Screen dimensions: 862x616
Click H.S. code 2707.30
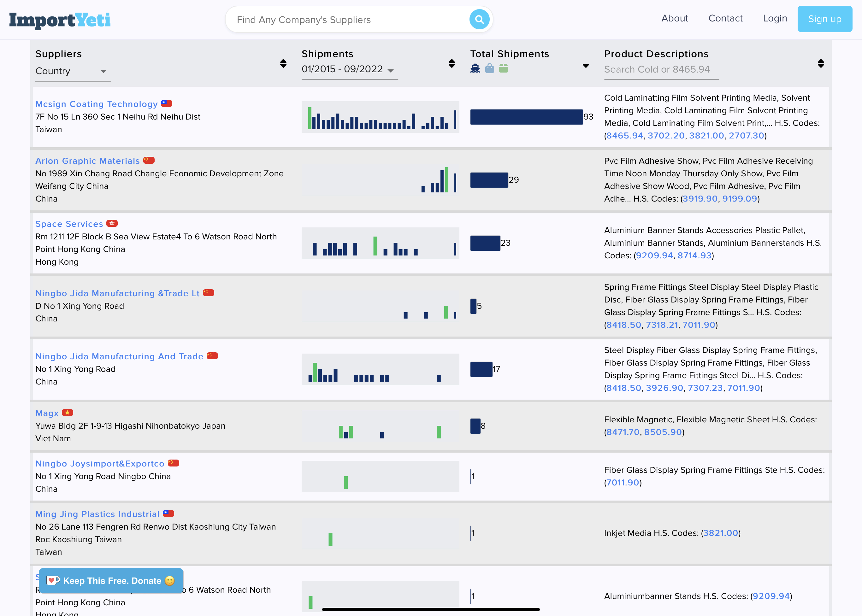click(x=746, y=135)
